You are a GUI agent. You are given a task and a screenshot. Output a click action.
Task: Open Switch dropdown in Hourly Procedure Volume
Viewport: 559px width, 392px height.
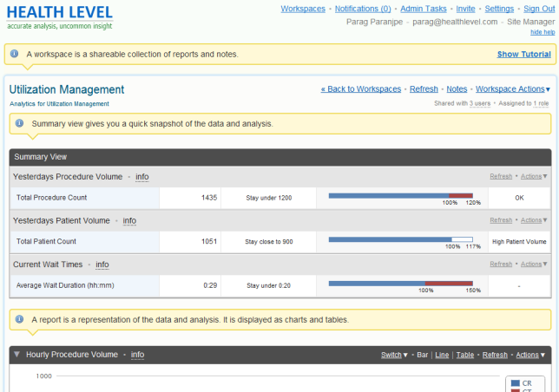394,355
